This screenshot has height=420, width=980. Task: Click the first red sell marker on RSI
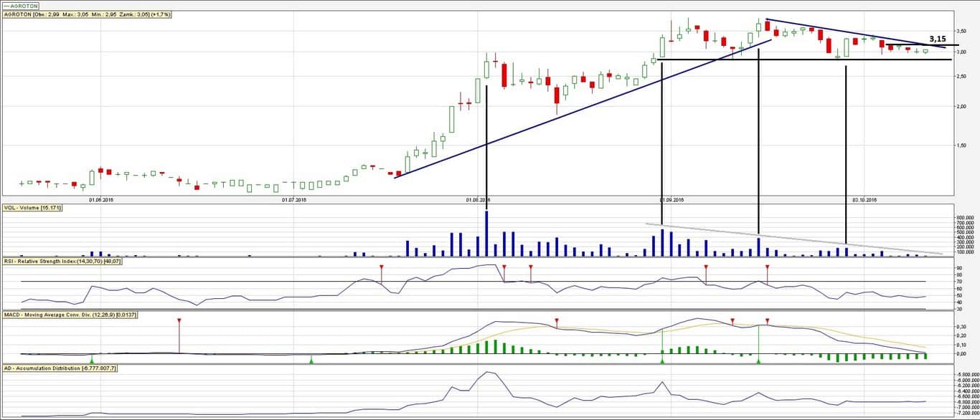pos(382,267)
